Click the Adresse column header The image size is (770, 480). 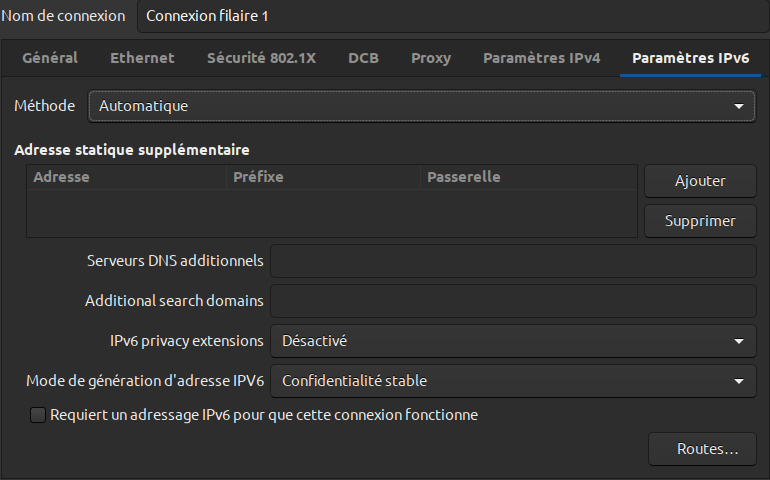[62, 177]
